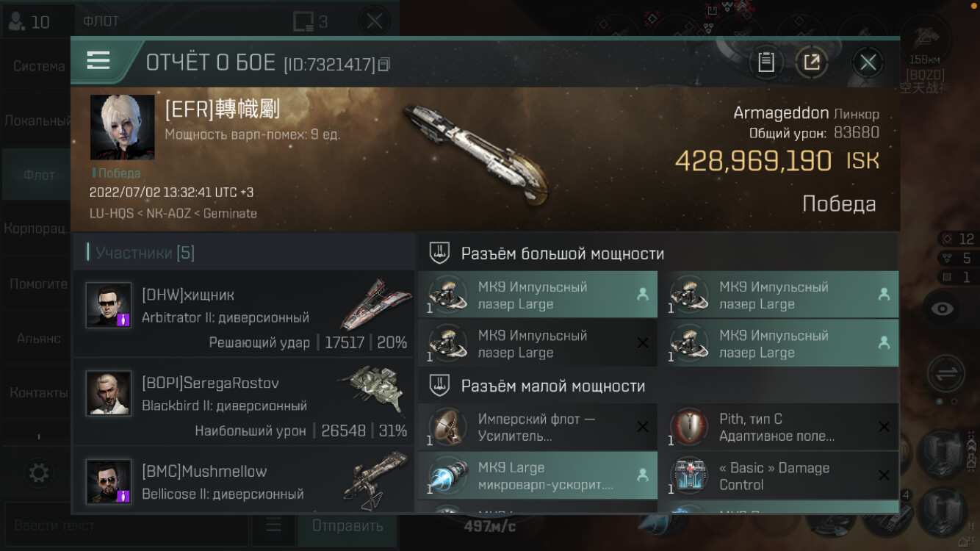Viewport: 980px width, 551px height.
Task: Switch to the Локальный chat tab
Action: [x=38, y=120]
